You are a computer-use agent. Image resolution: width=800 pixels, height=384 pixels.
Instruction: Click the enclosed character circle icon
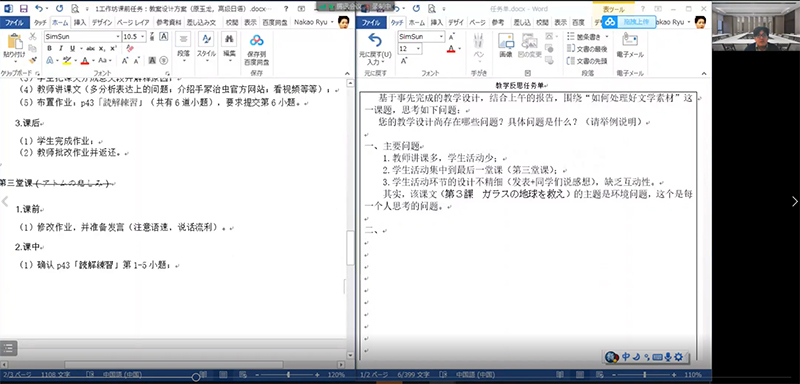[x=164, y=61]
